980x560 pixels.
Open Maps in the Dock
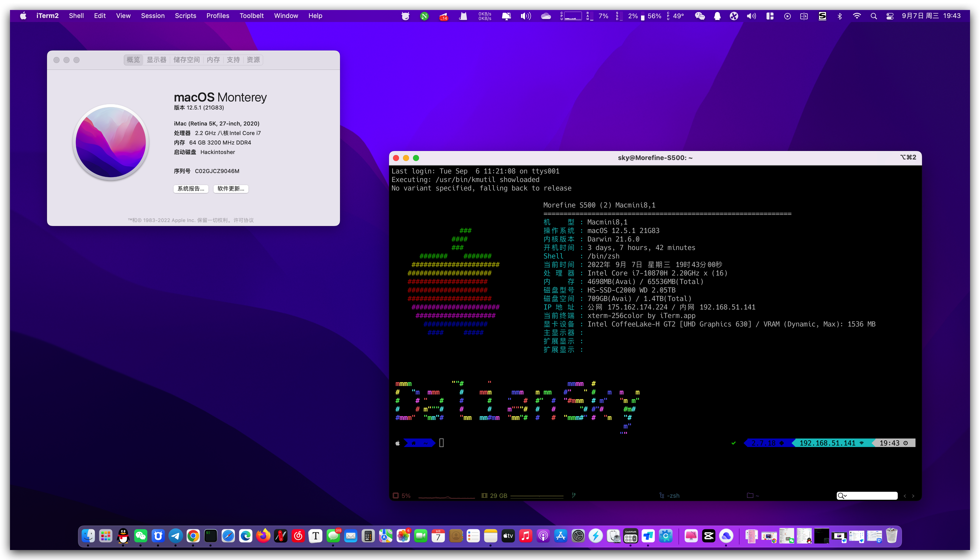point(385,536)
